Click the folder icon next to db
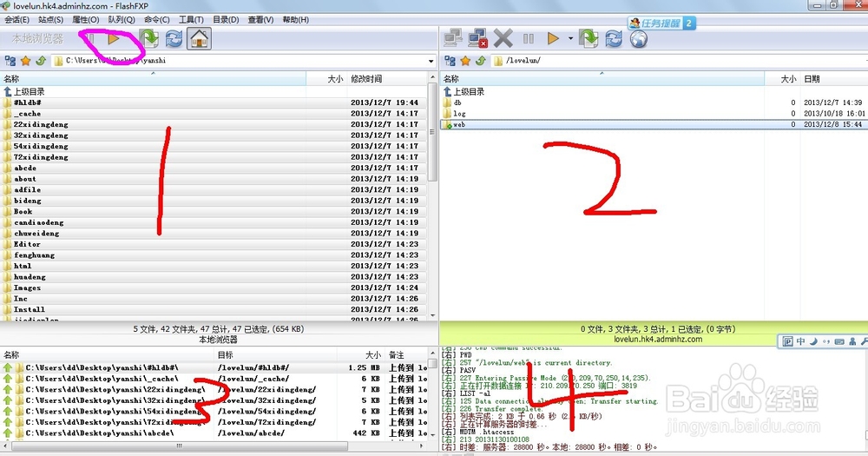 tap(448, 102)
